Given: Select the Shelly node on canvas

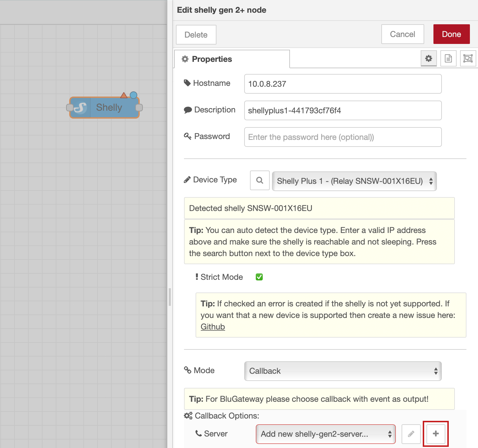Looking at the screenshot, I should (x=109, y=108).
